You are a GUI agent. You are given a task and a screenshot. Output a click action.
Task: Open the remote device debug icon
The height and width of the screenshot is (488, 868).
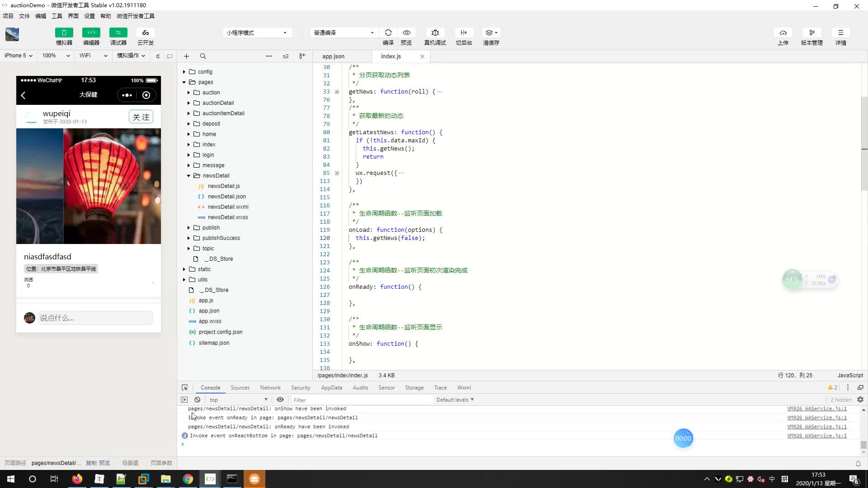point(435,33)
